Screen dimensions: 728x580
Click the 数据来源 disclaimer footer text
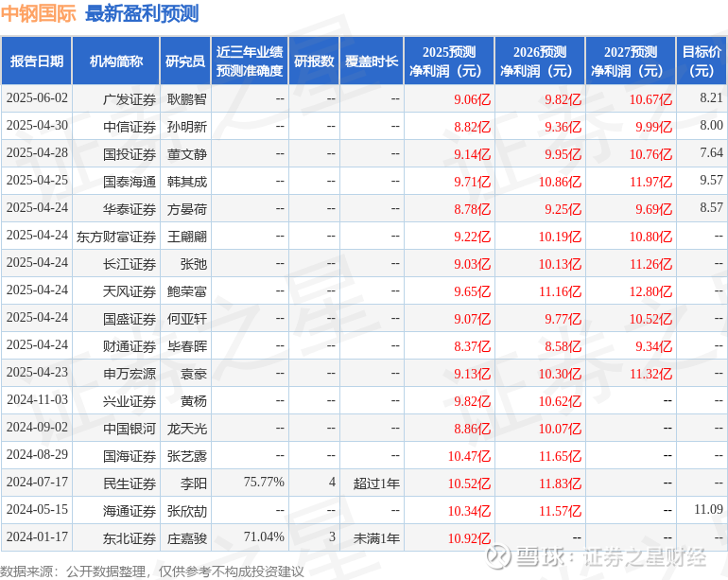pos(152,571)
